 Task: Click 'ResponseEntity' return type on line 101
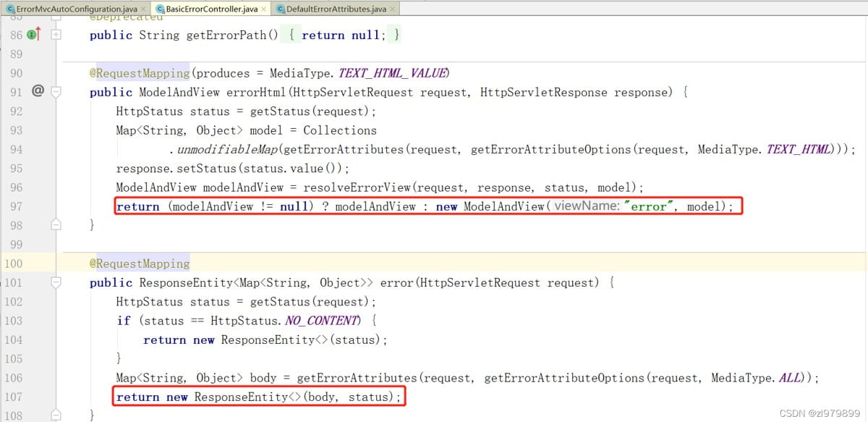click(x=187, y=282)
